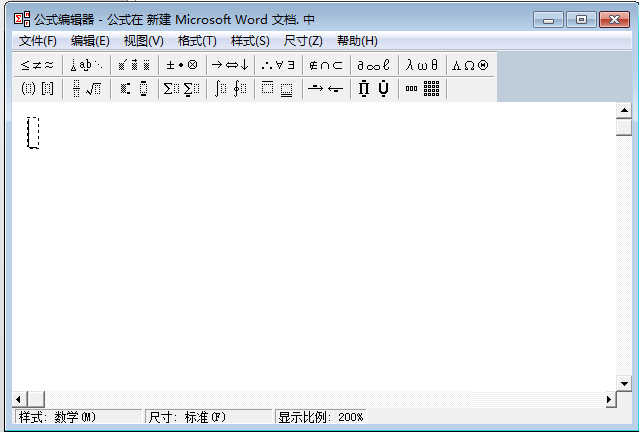Click the horizontal scrollbar left arrow
Image resolution: width=639 pixels, height=432 pixels.
[x=19, y=399]
